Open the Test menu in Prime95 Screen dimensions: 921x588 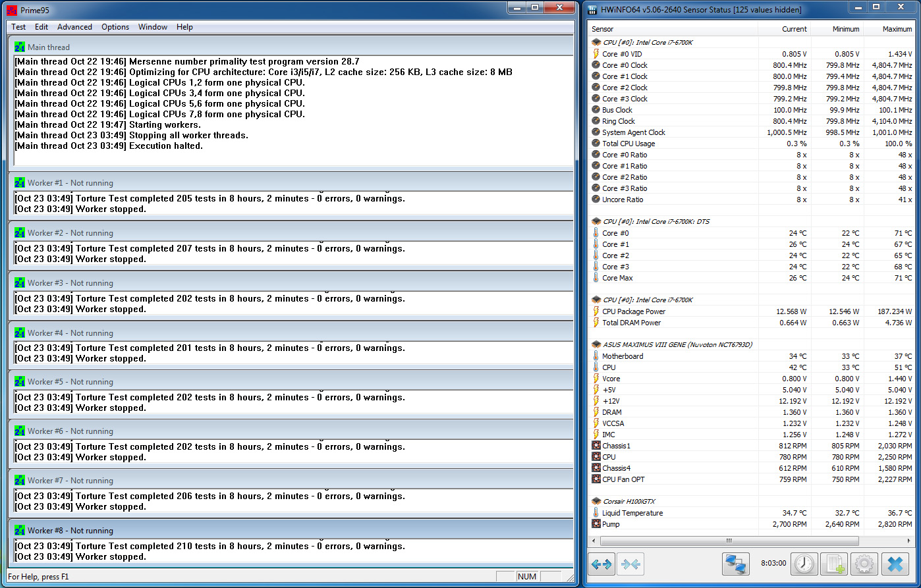coord(18,27)
